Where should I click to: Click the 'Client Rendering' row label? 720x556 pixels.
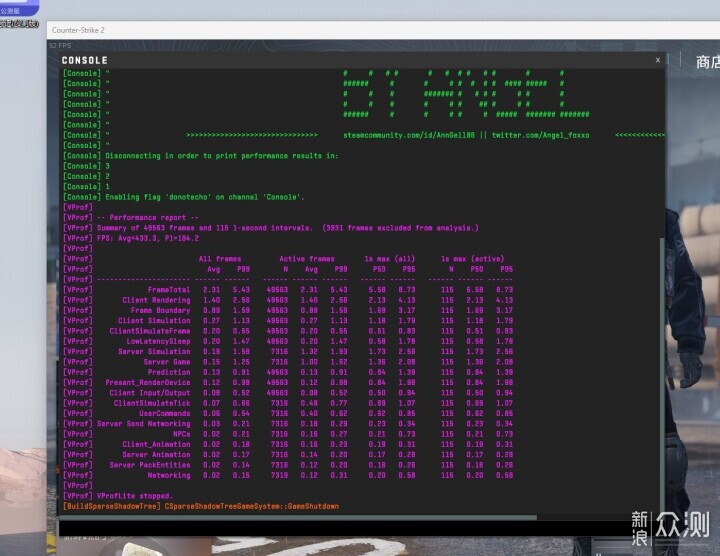(156, 300)
